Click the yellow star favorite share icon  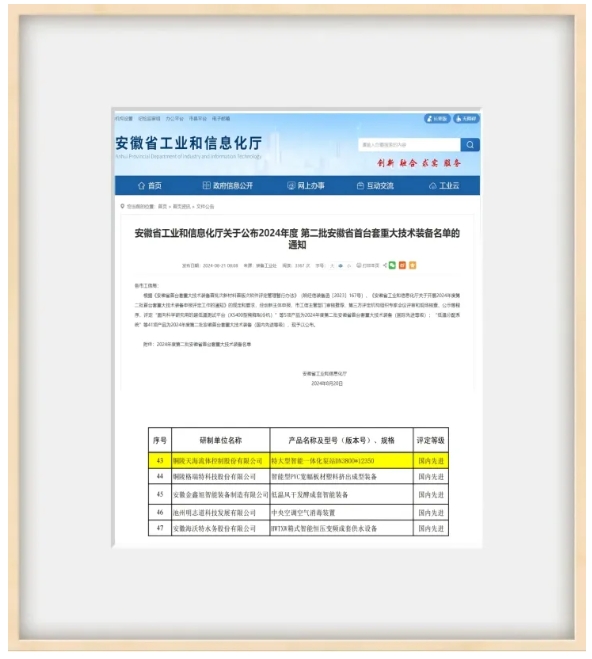413,265
